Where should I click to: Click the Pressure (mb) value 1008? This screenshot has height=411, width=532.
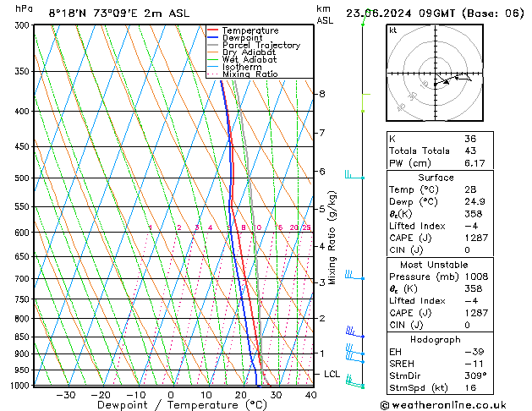pyautogui.click(x=476, y=277)
